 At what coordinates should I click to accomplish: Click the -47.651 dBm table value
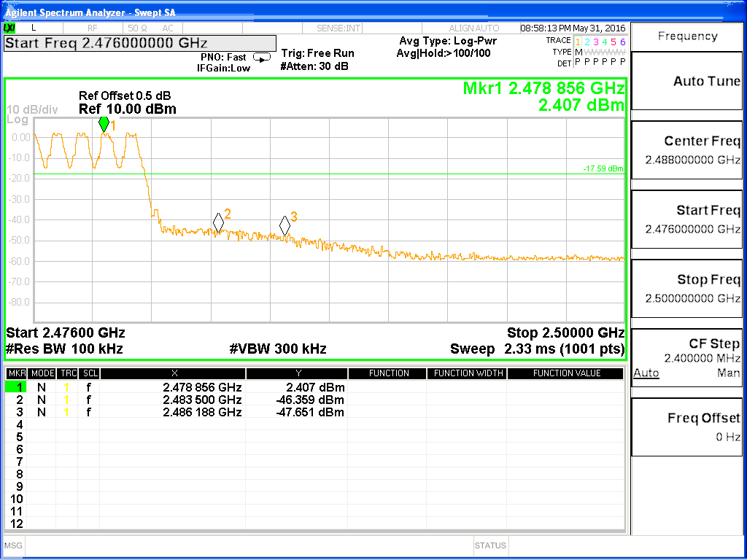pos(310,412)
